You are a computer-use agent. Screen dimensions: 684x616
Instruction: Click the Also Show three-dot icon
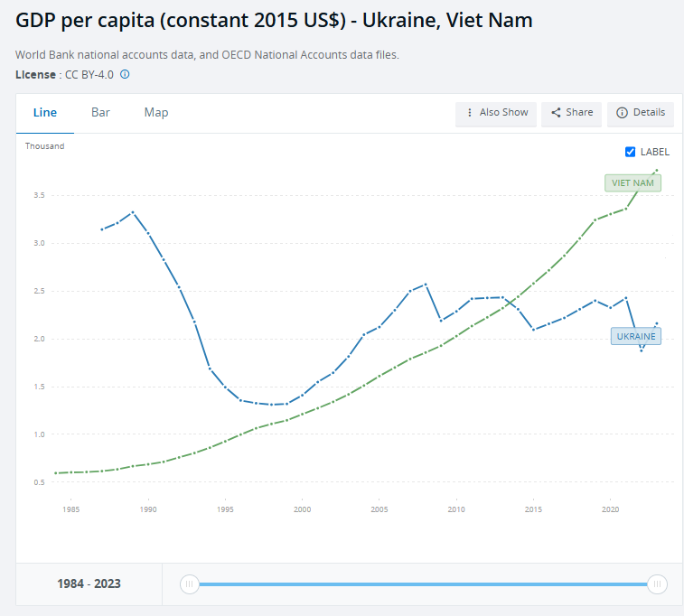[x=469, y=113]
